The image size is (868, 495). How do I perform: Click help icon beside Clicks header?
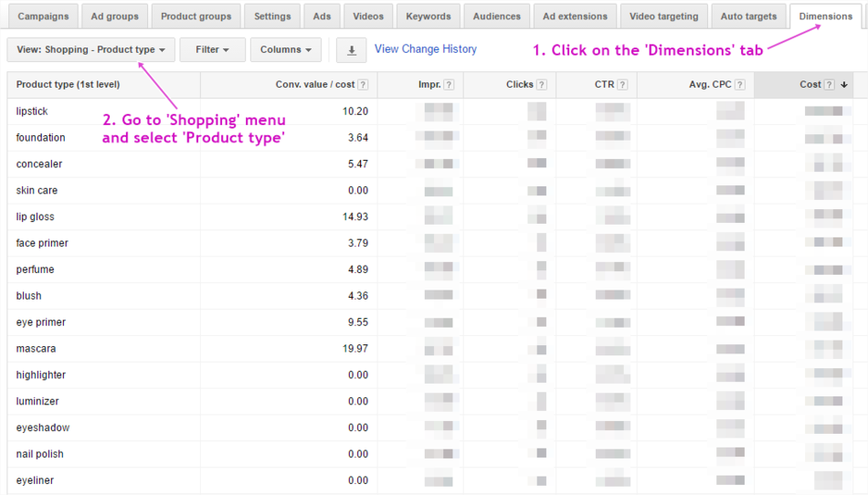point(542,85)
